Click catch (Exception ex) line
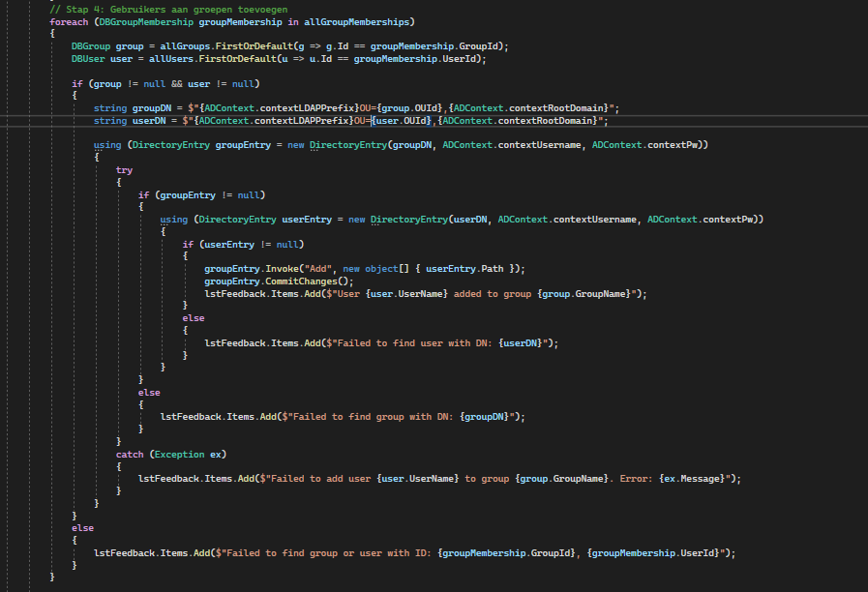The image size is (868, 592). [171, 455]
